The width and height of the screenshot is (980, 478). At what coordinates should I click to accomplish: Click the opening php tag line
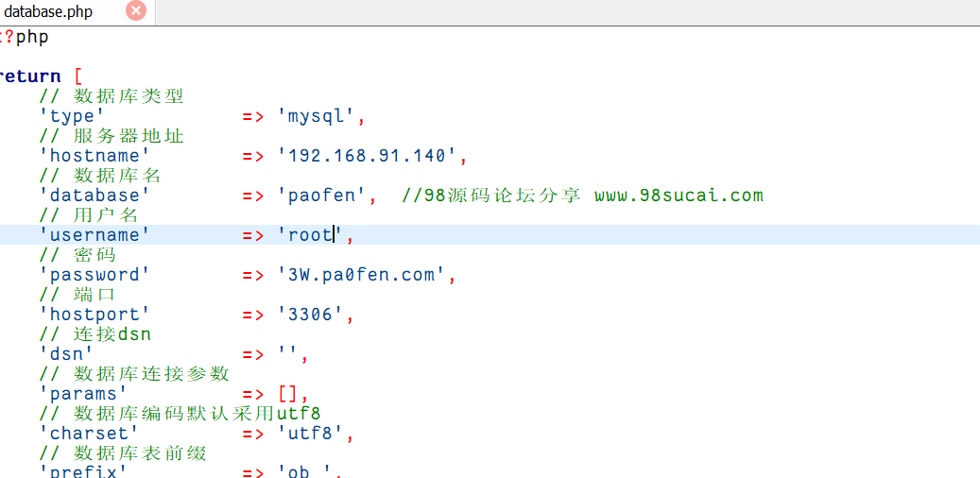coord(25,37)
